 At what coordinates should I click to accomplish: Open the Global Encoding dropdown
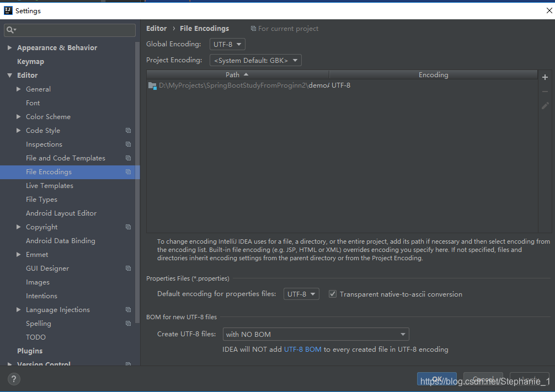(x=227, y=44)
